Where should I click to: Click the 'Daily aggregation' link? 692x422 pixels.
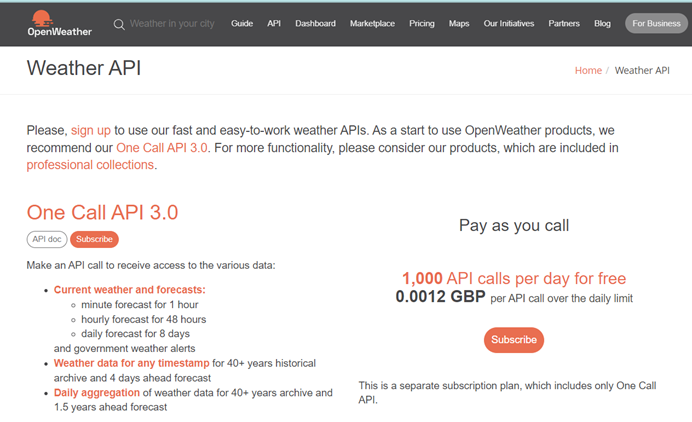[97, 393]
